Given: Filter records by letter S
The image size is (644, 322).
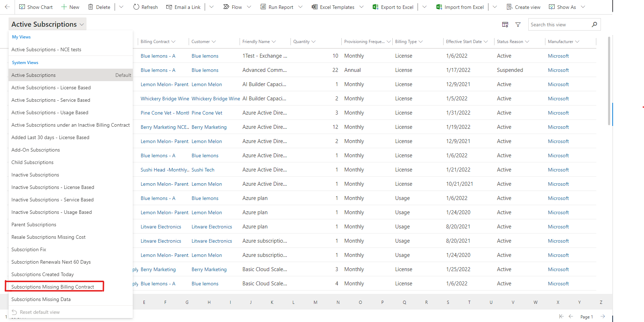Looking at the screenshot, I should 448,302.
